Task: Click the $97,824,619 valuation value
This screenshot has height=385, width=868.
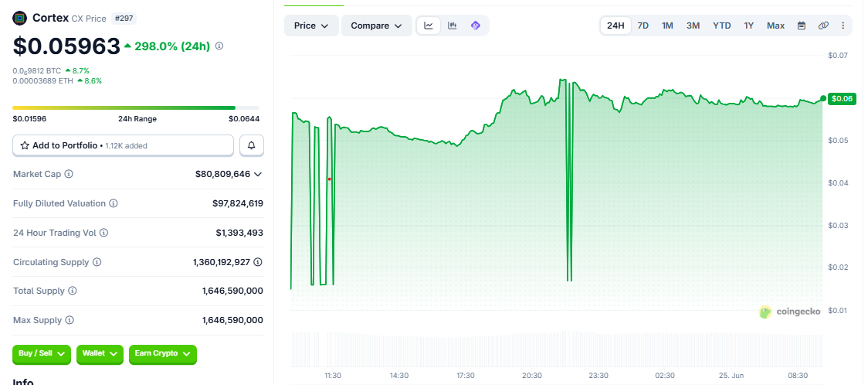Action: coord(238,203)
